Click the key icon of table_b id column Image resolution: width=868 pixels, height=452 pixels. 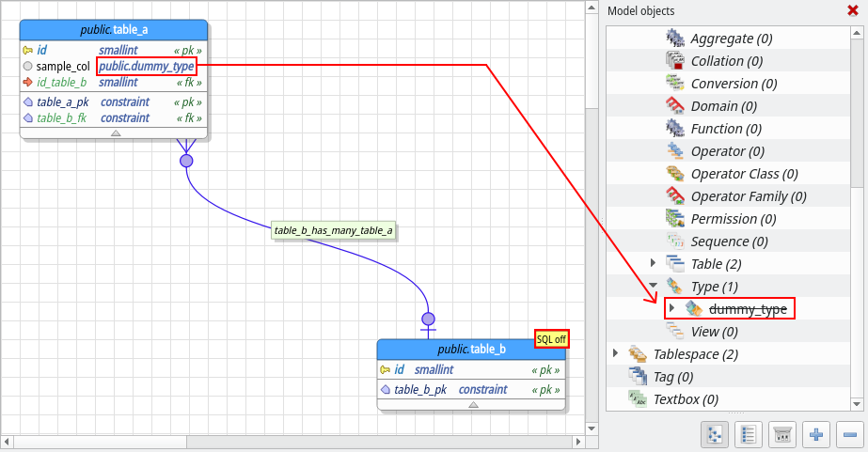386,369
